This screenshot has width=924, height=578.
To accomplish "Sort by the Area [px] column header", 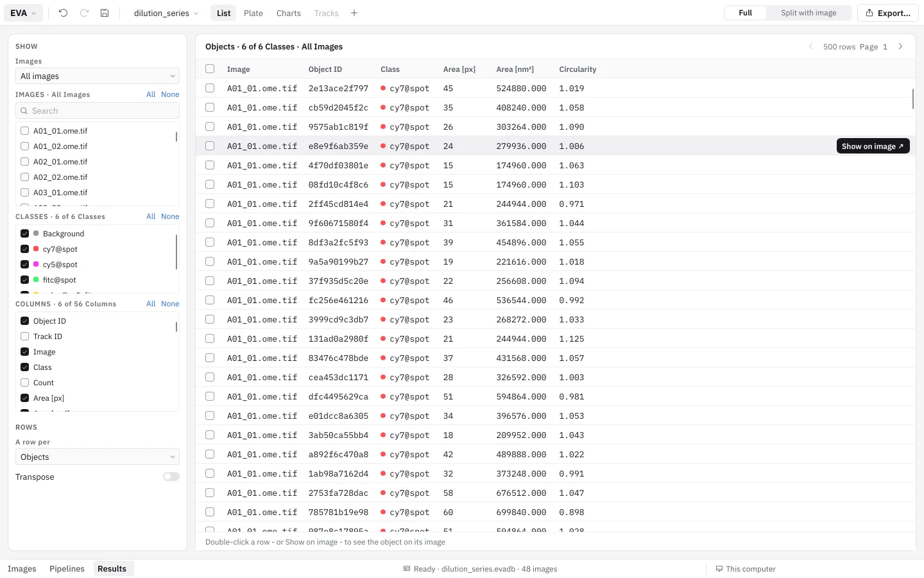I will 459,69.
